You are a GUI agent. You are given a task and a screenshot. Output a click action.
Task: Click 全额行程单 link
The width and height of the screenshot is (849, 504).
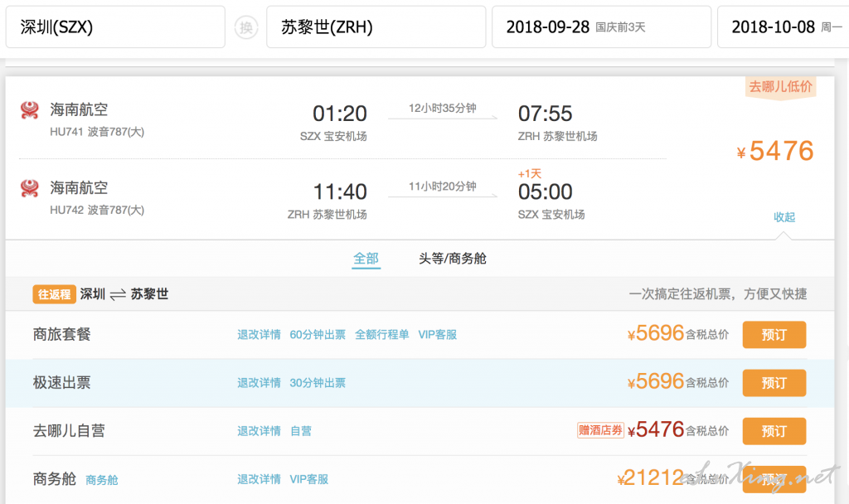click(381, 335)
